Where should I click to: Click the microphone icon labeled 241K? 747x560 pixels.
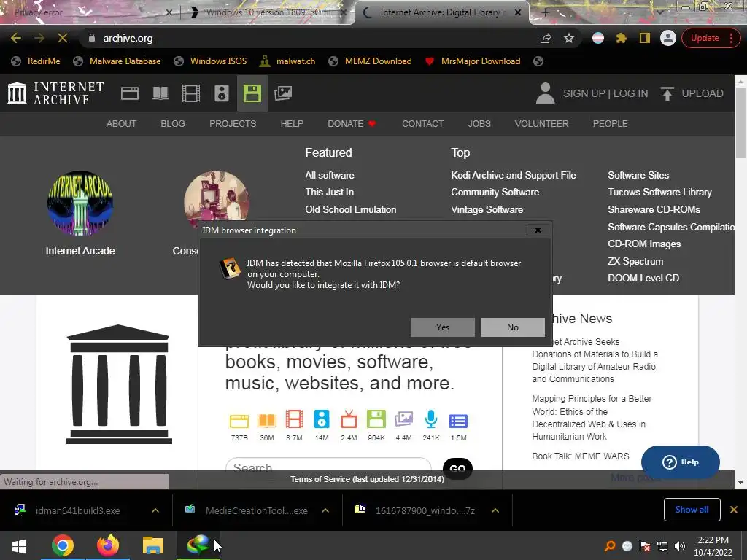point(431,419)
